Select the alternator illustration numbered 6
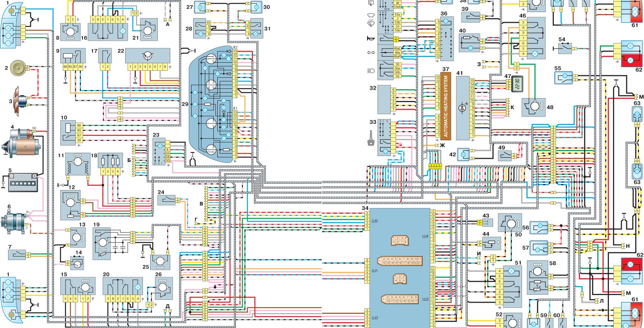This screenshot has width=644, height=328. pos(13,221)
